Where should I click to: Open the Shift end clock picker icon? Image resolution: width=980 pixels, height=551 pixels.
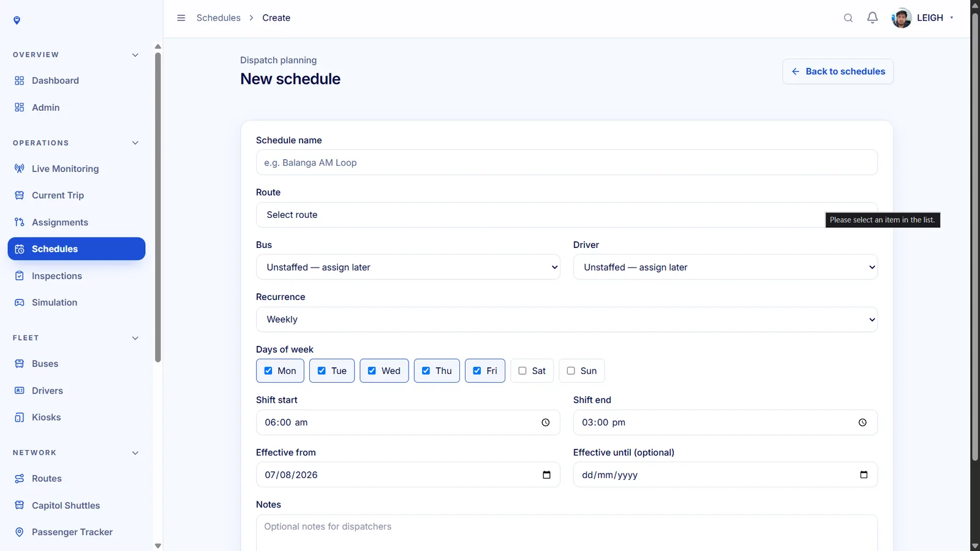click(862, 422)
